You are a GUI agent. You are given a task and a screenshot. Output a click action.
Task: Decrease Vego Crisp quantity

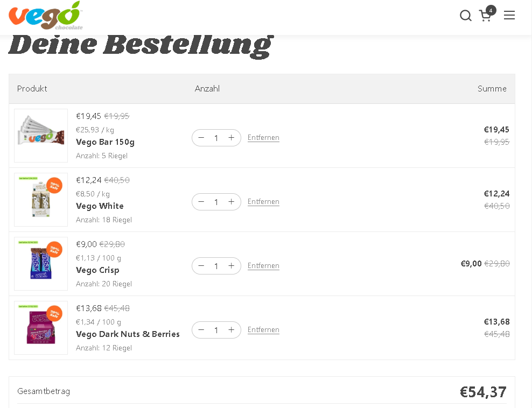[x=201, y=266]
